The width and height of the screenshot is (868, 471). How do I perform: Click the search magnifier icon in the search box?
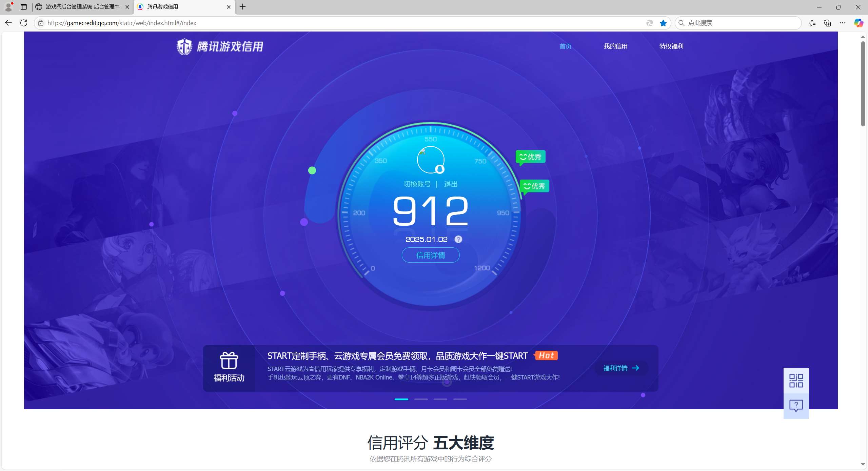[682, 23]
